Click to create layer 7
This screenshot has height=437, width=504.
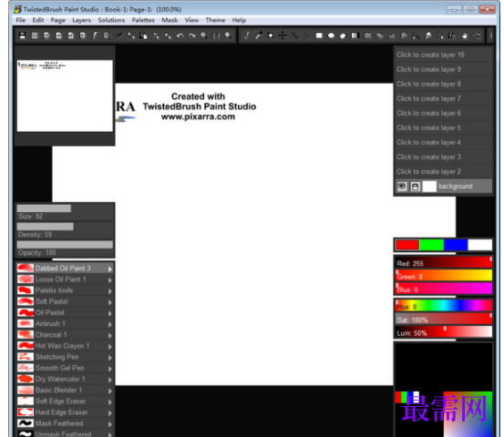point(443,98)
